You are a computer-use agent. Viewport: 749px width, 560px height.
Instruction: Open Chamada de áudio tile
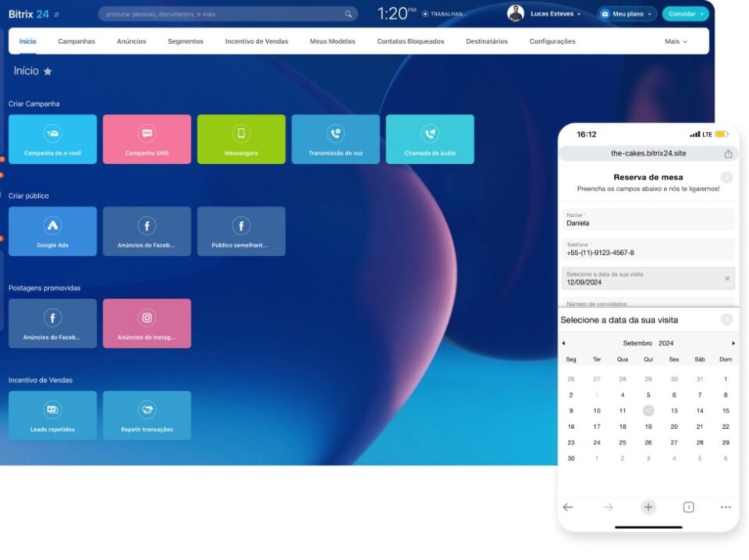430,139
